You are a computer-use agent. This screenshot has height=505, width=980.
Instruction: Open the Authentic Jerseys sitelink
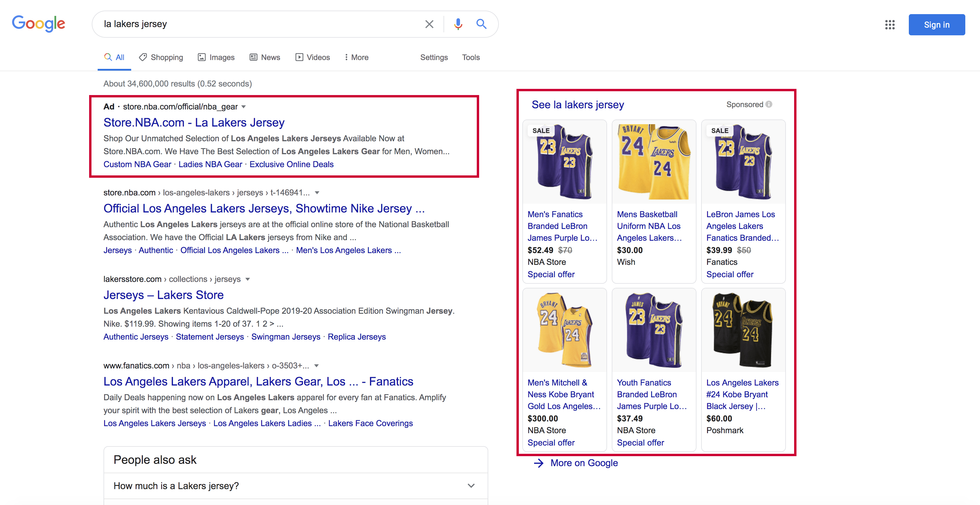pos(136,337)
